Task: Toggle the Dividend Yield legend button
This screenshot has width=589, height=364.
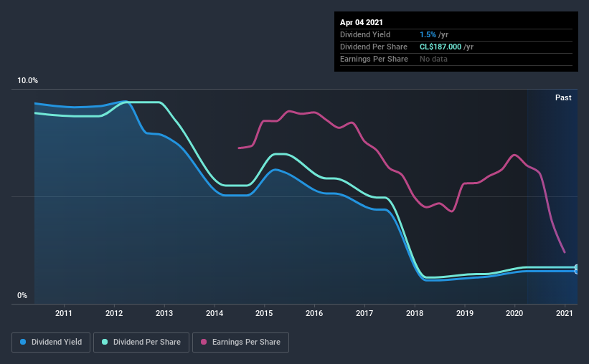Action: (51, 343)
